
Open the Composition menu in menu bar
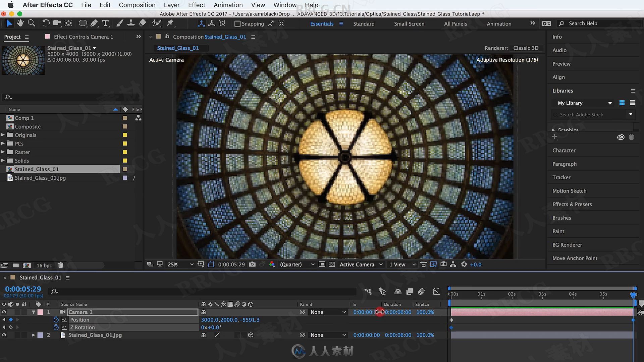click(137, 5)
